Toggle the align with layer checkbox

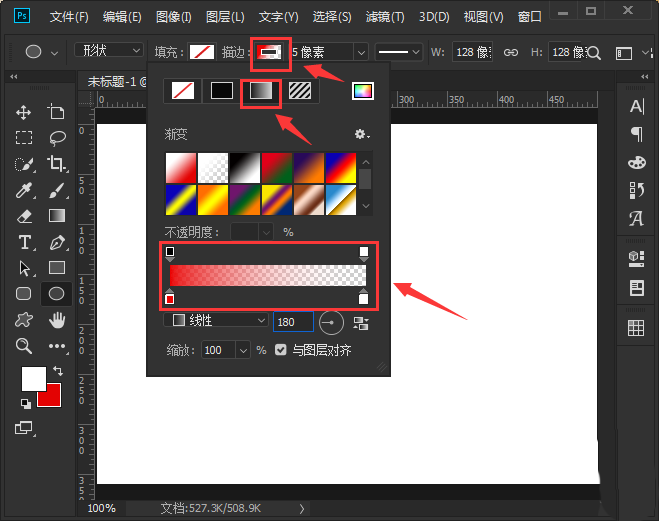point(281,350)
